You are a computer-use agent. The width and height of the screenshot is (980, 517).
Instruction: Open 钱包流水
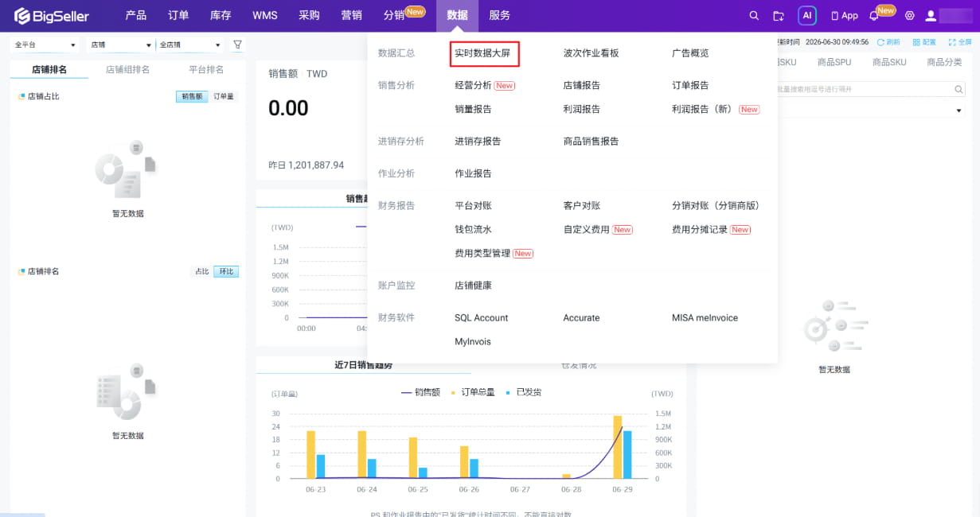coord(474,230)
